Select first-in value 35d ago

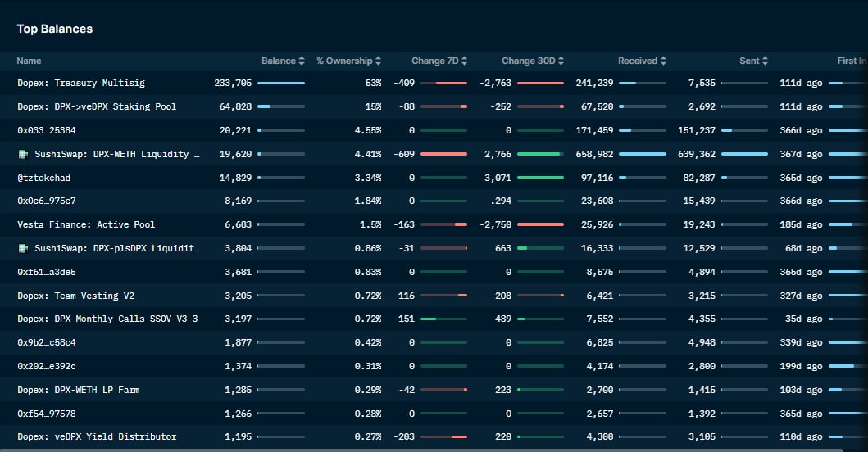(x=804, y=319)
